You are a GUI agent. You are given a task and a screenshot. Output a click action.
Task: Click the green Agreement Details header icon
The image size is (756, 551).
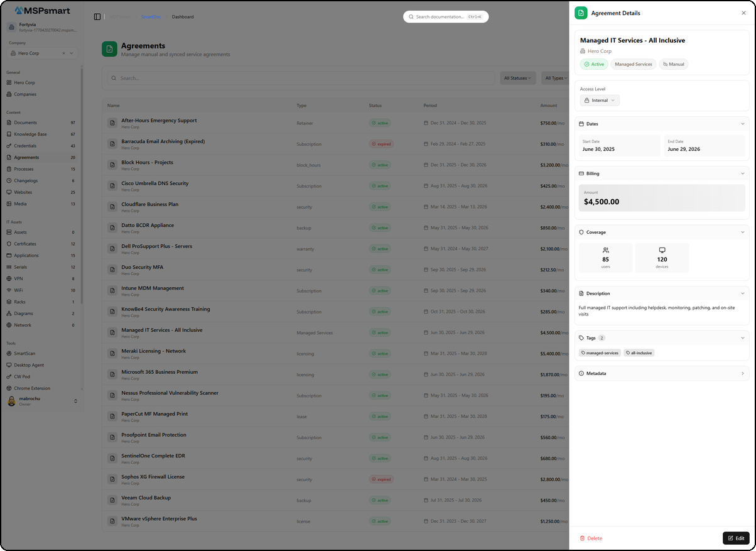coord(581,13)
